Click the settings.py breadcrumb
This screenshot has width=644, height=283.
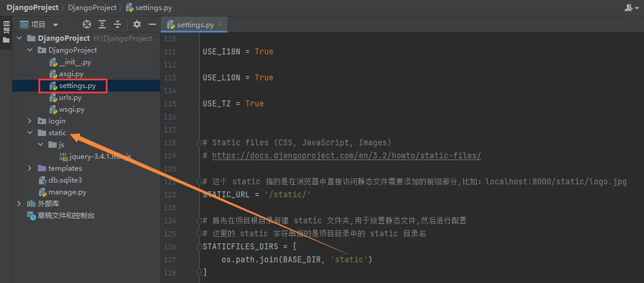click(x=149, y=8)
